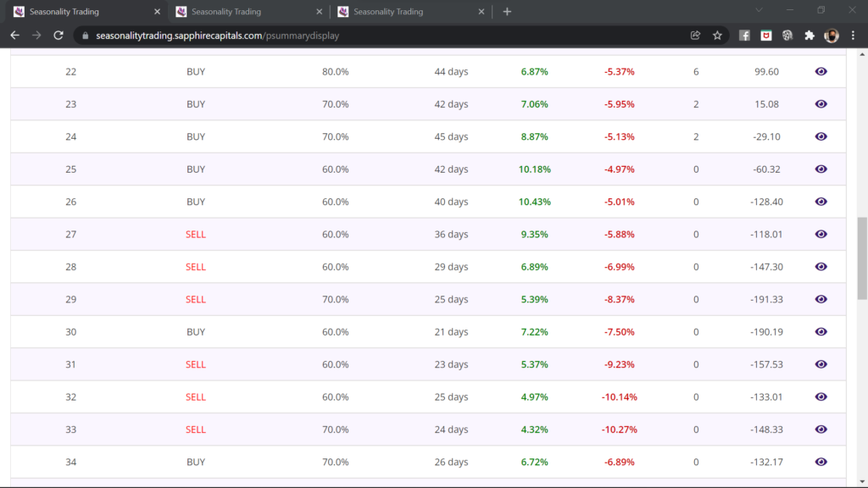
Task: Click the SELL label in row 29
Action: (196, 299)
